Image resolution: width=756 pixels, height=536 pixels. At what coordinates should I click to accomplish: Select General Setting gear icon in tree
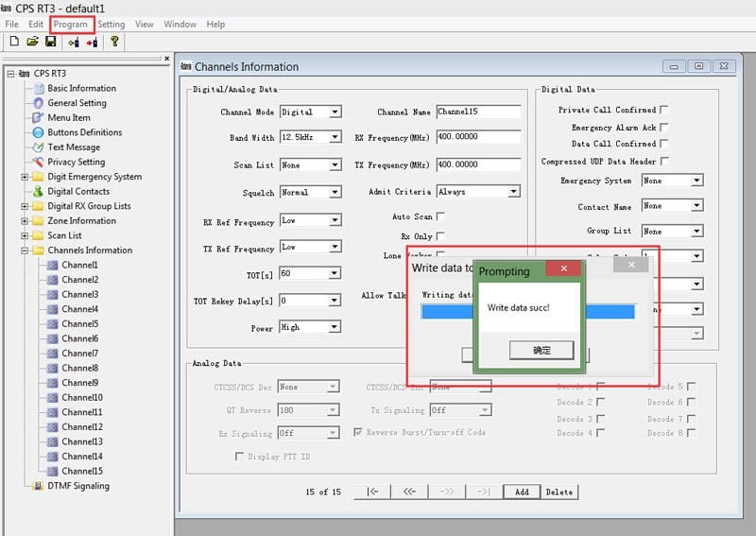(x=39, y=103)
